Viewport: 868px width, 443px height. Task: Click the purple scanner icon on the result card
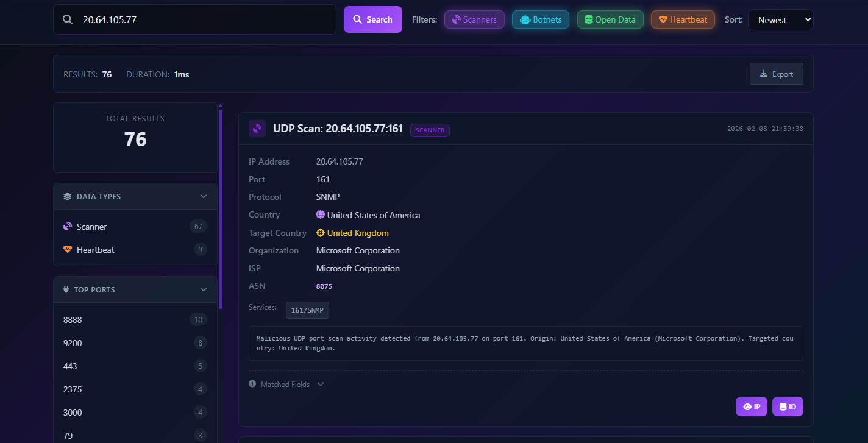click(x=257, y=129)
